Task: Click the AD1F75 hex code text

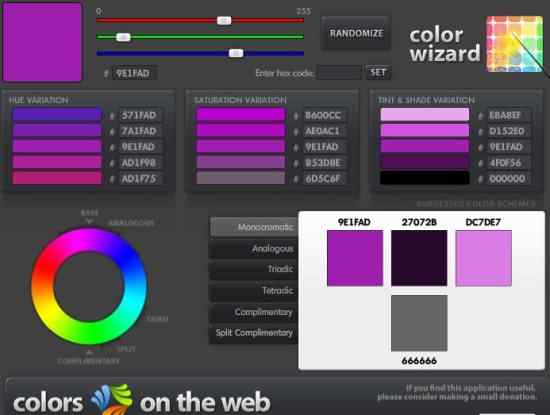Action: click(x=139, y=179)
